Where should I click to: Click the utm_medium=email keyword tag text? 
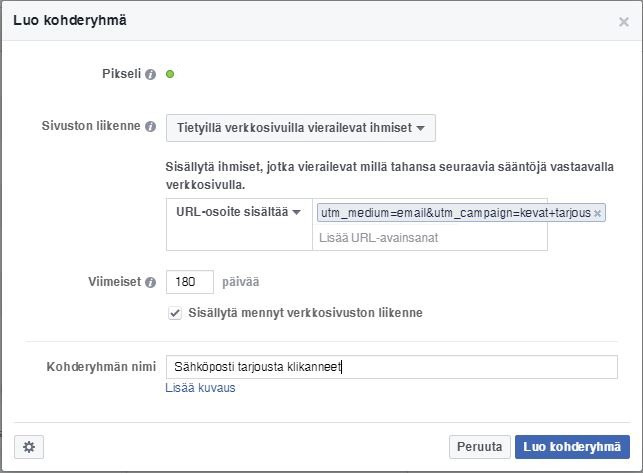coord(456,213)
